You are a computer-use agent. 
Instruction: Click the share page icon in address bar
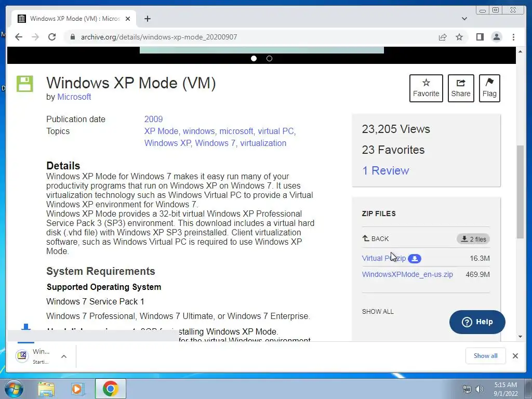point(443,37)
